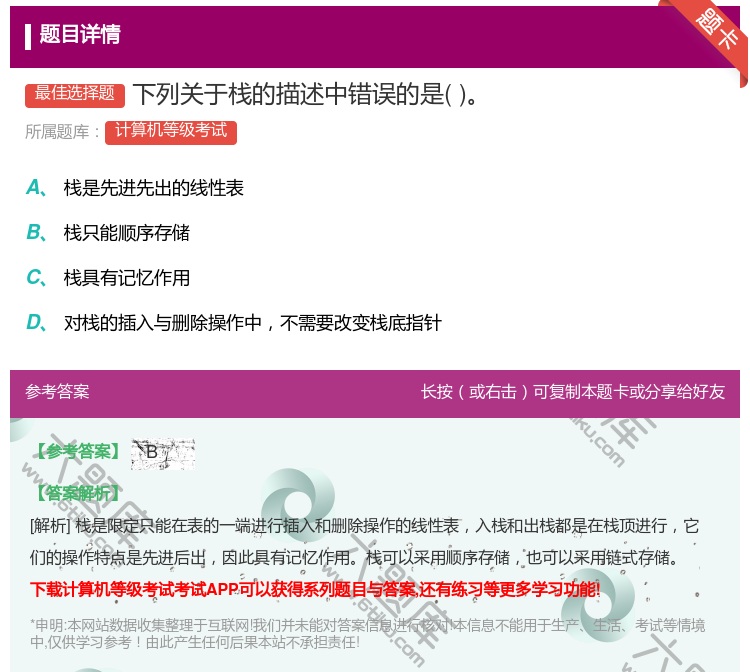
Task: Click the letter D option marker
Action: [36, 323]
